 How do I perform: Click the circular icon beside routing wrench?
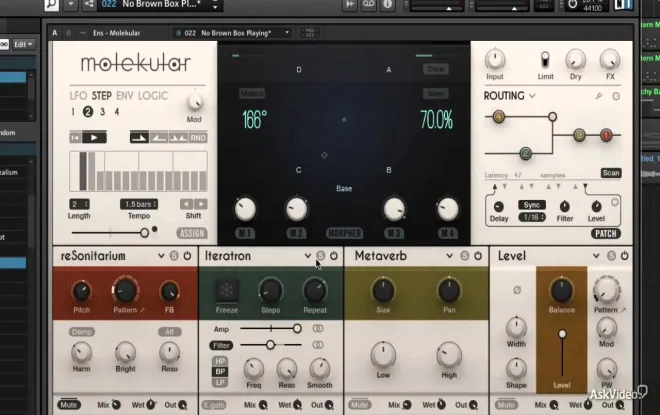(616, 96)
